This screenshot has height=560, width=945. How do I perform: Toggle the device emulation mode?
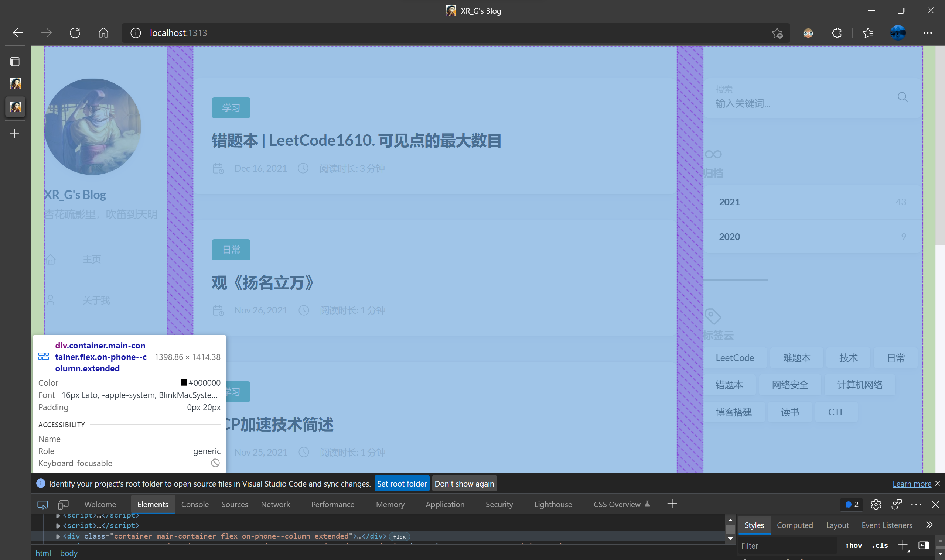[x=63, y=505]
